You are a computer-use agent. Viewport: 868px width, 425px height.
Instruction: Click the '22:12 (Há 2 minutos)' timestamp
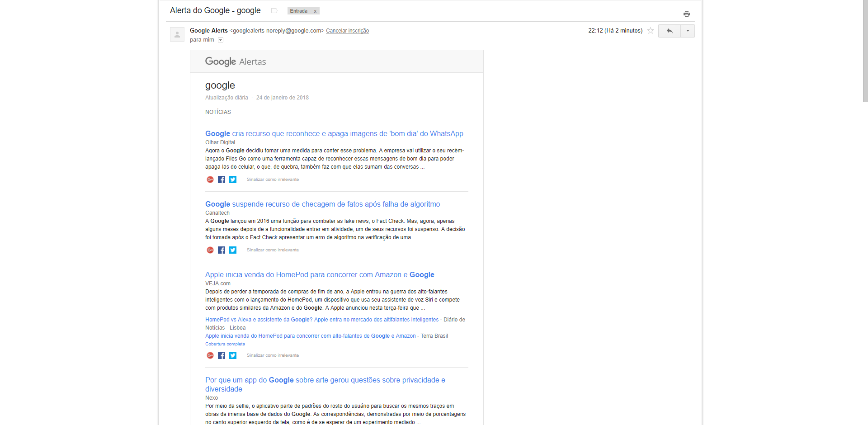615,31
